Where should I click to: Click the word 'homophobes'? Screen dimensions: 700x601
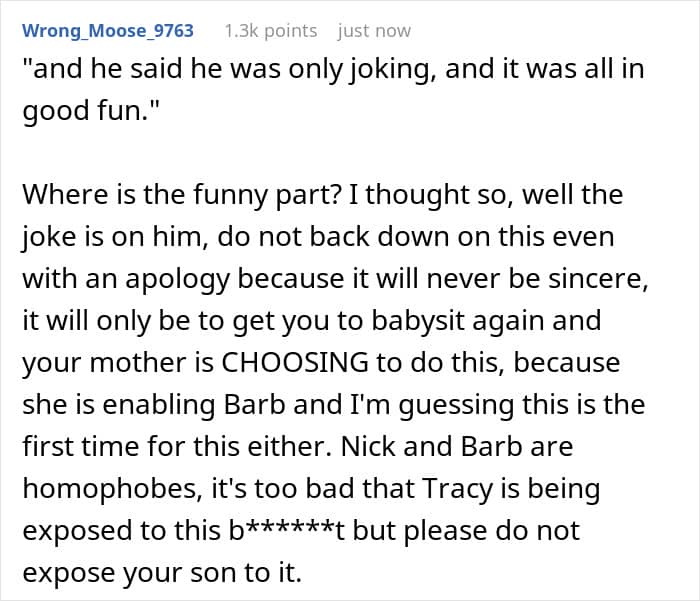click(110, 488)
